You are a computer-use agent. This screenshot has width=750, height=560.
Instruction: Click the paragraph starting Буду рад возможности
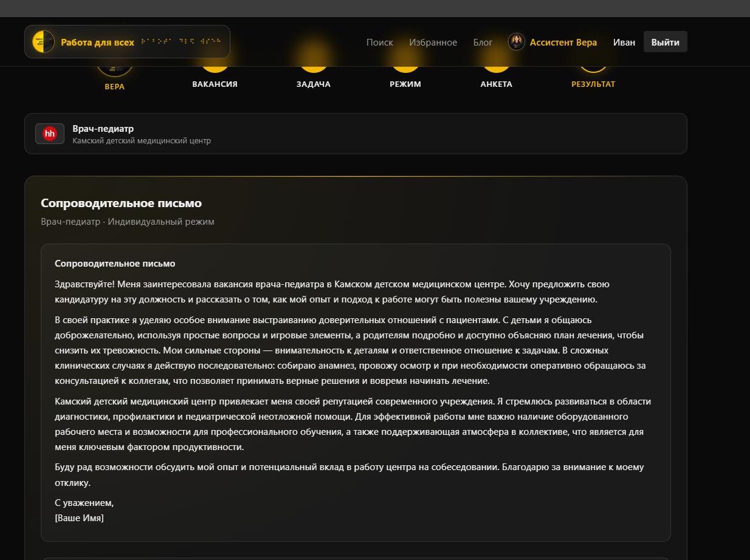tap(349, 475)
